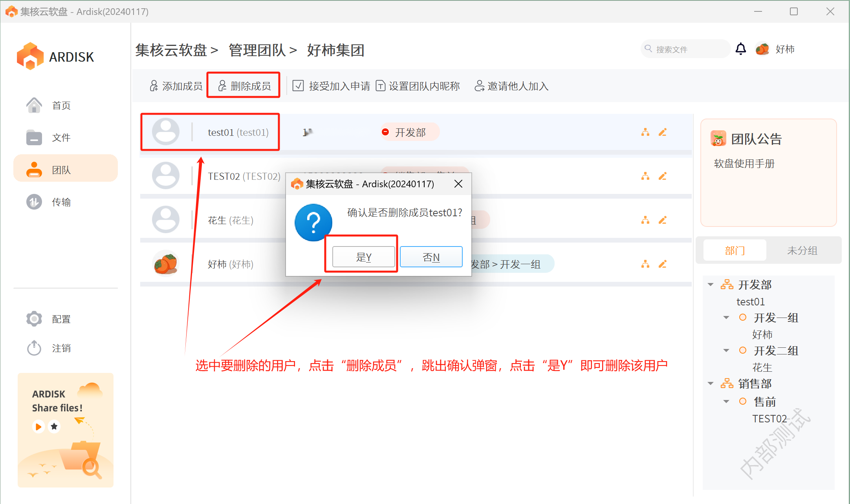Collapse the 销售部 department node

pyautogui.click(x=711, y=383)
